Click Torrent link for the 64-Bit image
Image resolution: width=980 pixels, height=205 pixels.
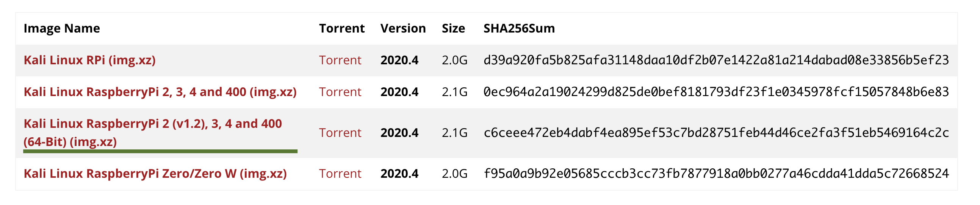pyautogui.click(x=340, y=132)
